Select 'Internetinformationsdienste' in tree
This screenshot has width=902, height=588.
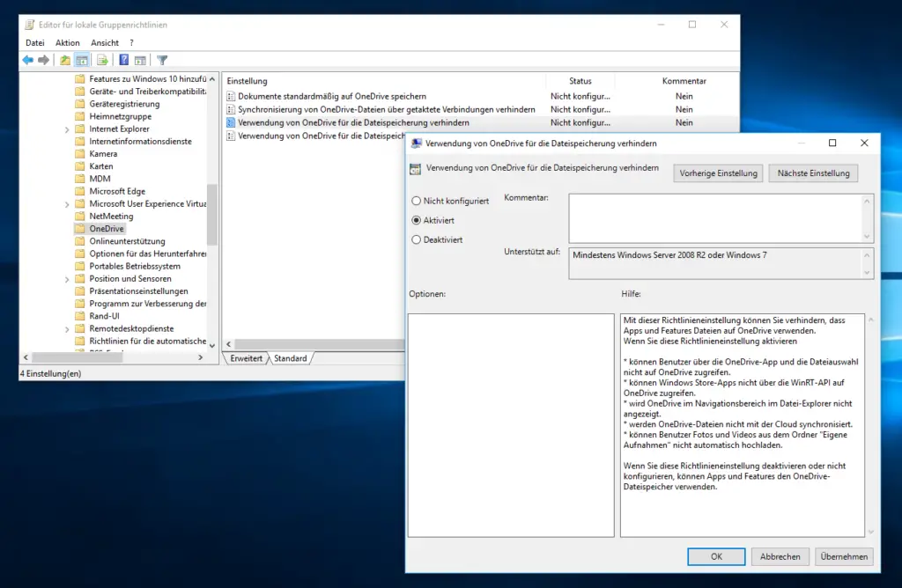click(x=140, y=142)
